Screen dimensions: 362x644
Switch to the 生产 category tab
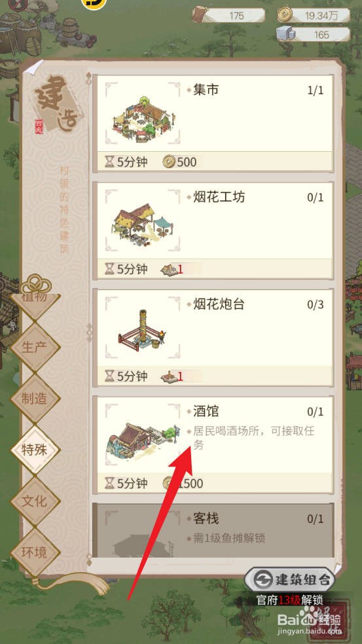click(x=35, y=348)
